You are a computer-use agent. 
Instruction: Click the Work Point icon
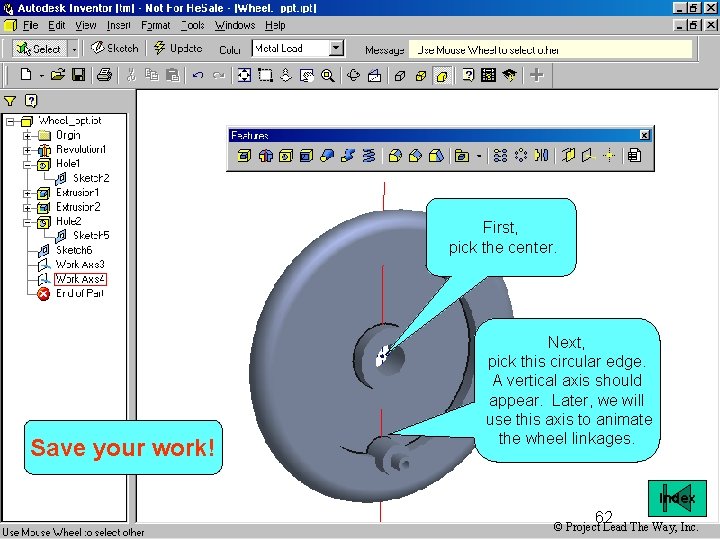coord(609,156)
